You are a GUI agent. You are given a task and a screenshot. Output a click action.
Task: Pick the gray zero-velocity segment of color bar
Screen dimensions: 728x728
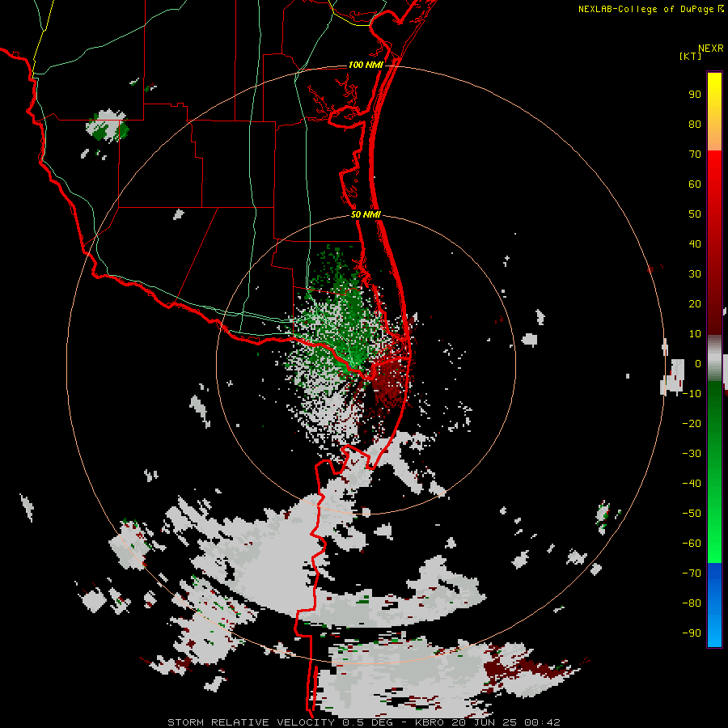pyautogui.click(x=714, y=358)
